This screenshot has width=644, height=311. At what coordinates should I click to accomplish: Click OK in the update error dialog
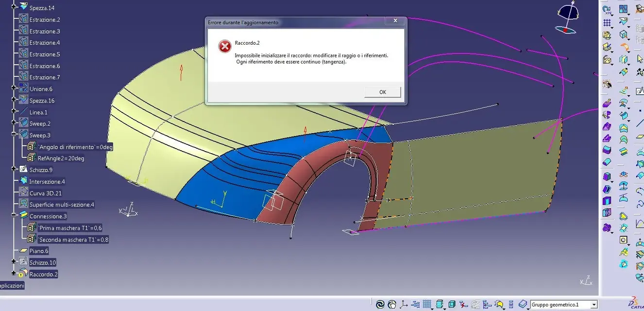(382, 92)
